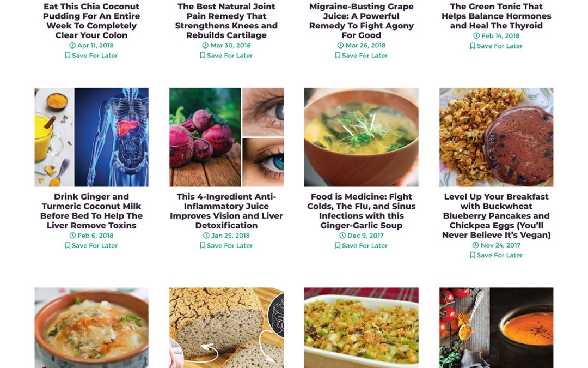Open This 4-Ingredient Anti-Inflammatory Juice article title

pos(226,211)
